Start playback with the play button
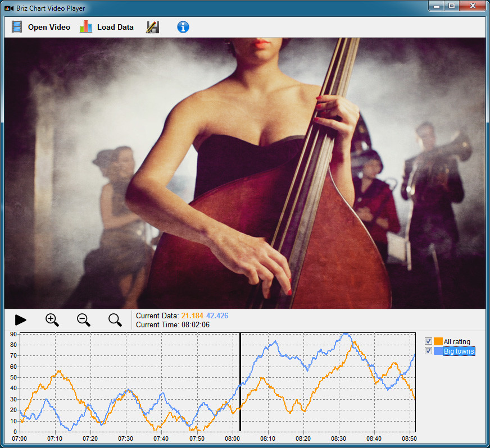 tap(21, 320)
